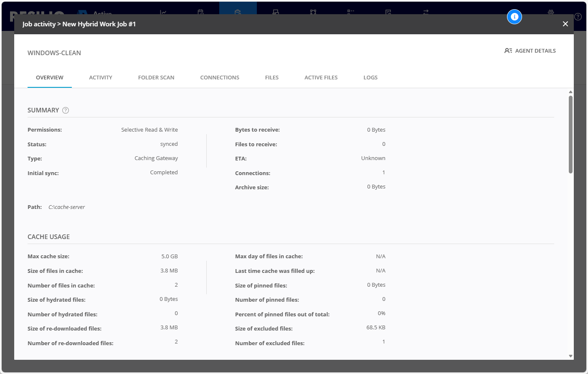
Task: Select the Overview tab
Action: click(50, 78)
